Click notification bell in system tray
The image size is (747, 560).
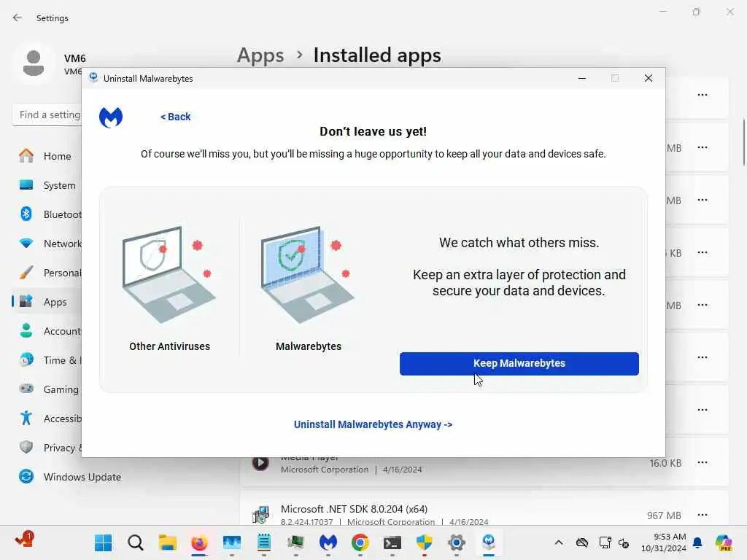click(697, 542)
